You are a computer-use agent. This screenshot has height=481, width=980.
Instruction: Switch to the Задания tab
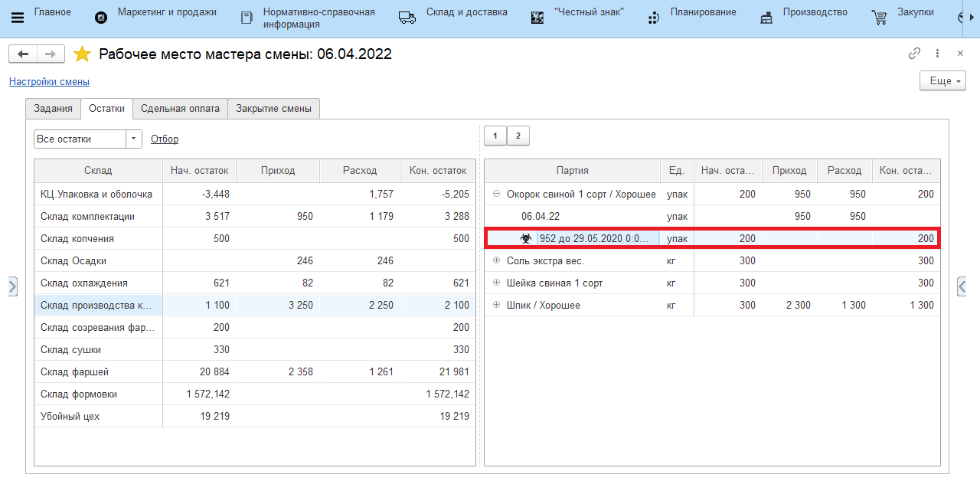pyautogui.click(x=54, y=109)
